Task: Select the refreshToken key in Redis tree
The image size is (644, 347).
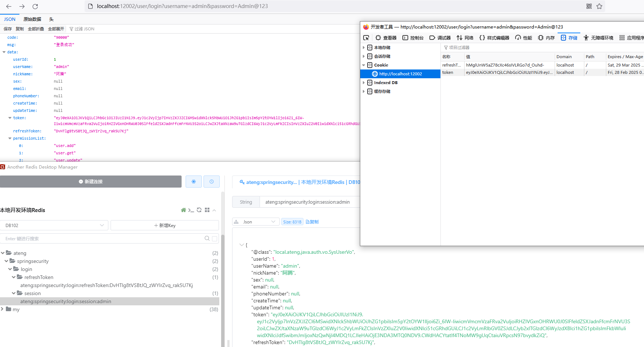Action: [x=107, y=285]
